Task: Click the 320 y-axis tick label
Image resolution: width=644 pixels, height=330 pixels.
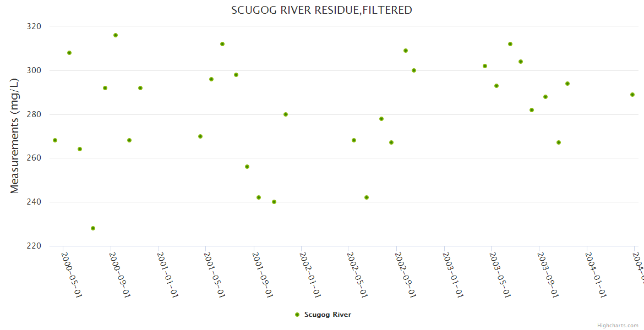Action: pos(34,26)
